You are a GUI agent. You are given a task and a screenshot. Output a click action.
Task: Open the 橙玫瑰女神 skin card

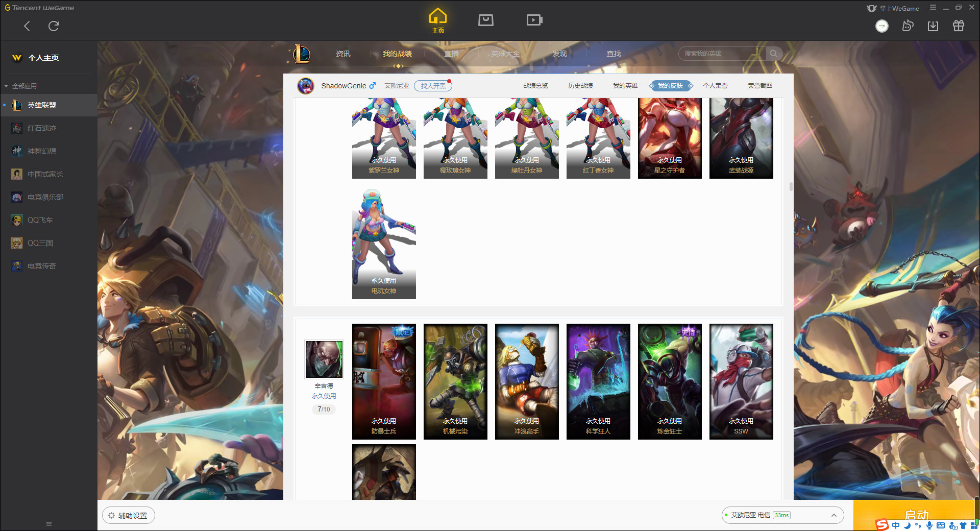pyautogui.click(x=455, y=138)
